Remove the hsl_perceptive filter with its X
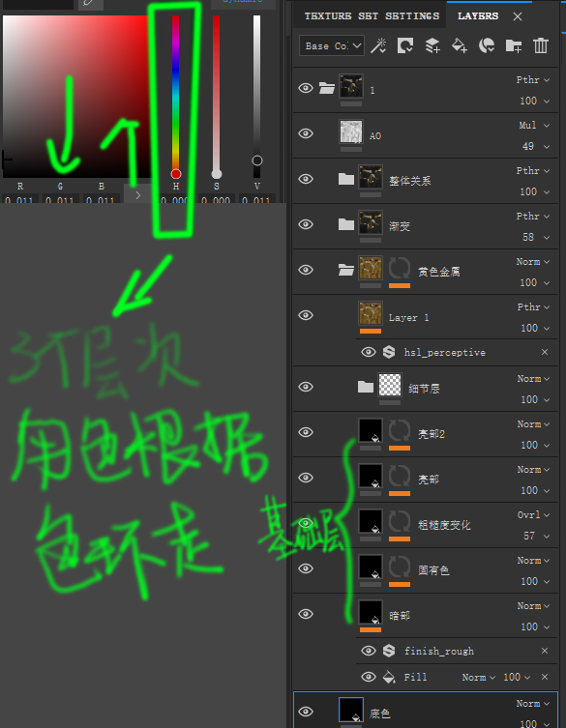This screenshot has height=728, width=566. pyautogui.click(x=545, y=352)
